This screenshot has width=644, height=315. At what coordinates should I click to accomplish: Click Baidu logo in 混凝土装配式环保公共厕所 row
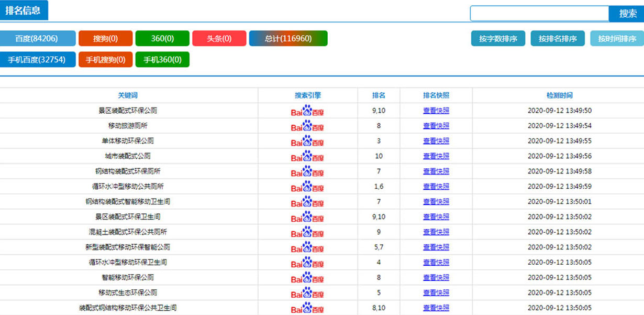307,232
